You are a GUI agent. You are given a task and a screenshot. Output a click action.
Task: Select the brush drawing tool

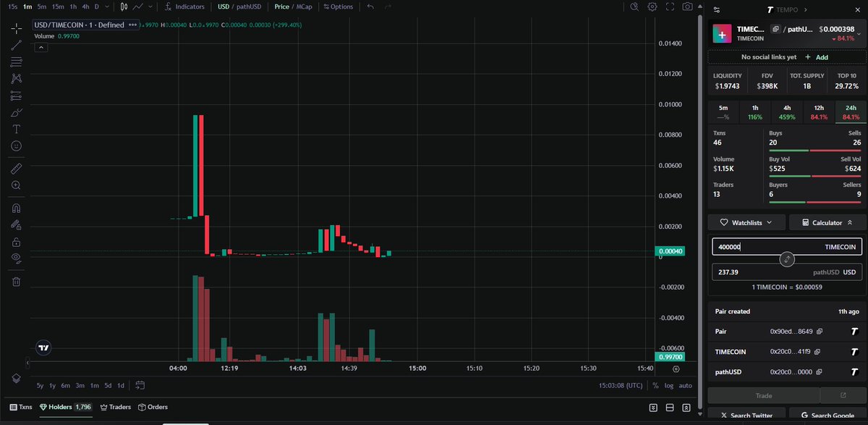16,112
